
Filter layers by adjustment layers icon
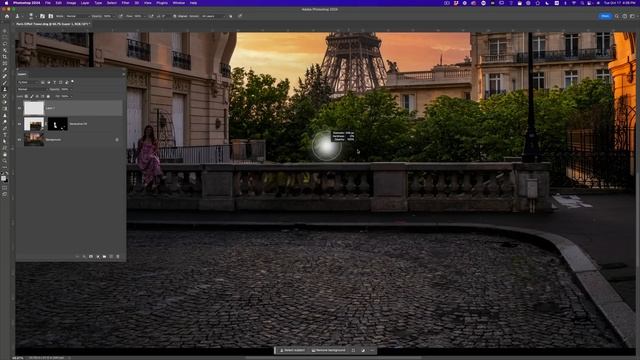[x=49, y=82]
